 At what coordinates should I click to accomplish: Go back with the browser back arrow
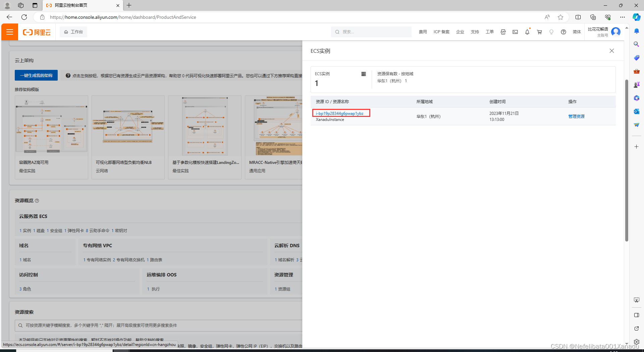click(9, 17)
